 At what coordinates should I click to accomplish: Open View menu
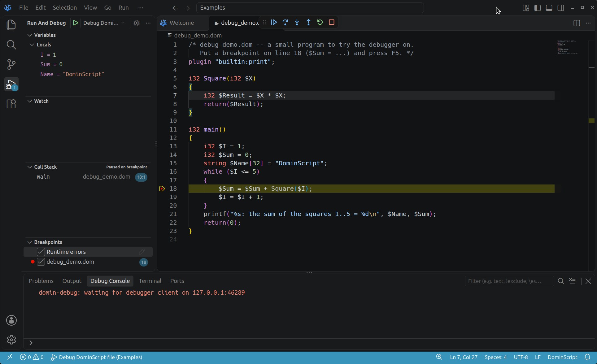pyautogui.click(x=90, y=8)
